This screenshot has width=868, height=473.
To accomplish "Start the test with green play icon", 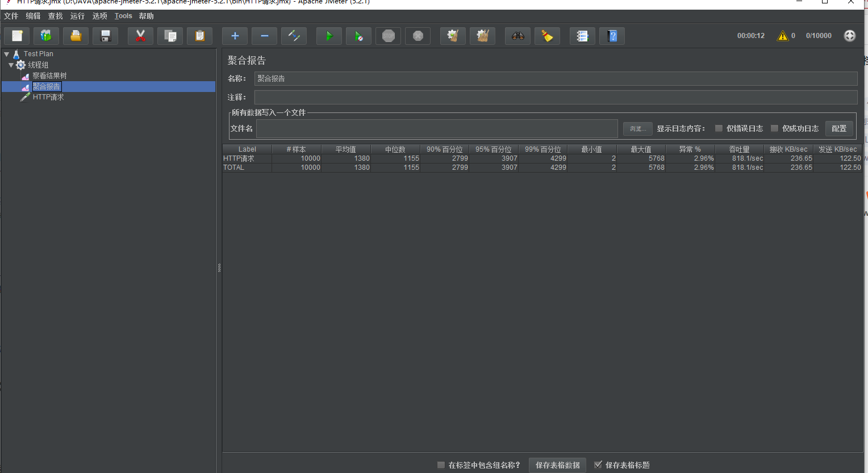I will pyautogui.click(x=329, y=36).
